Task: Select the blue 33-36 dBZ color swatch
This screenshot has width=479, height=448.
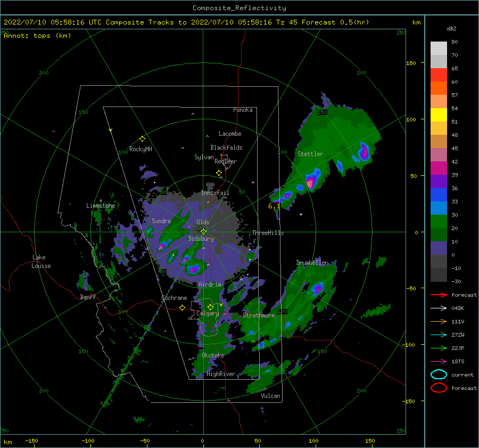Action: point(439,195)
